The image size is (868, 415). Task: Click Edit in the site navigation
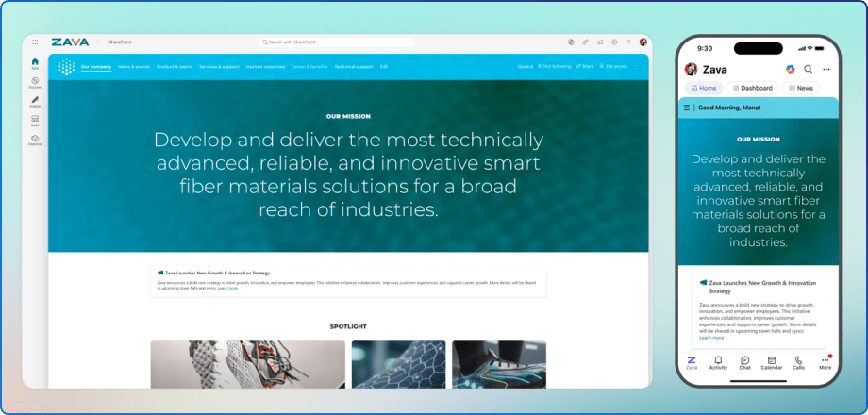[x=384, y=66]
